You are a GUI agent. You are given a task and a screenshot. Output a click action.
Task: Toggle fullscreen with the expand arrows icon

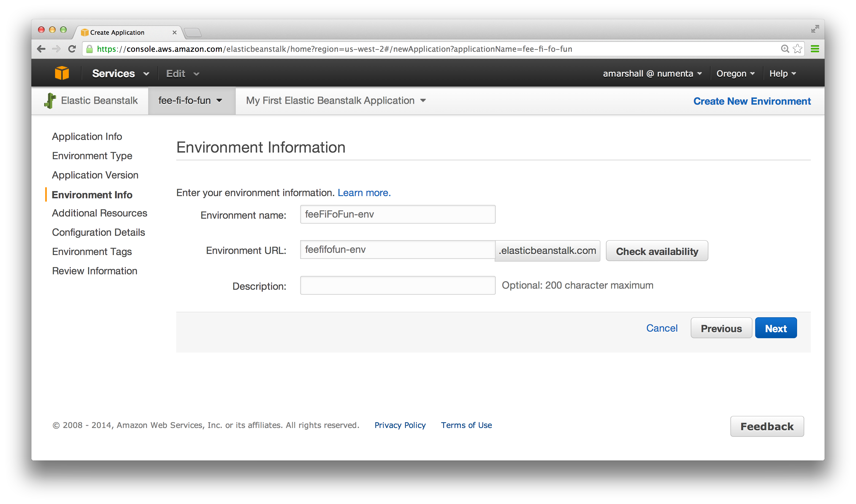tap(815, 29)
